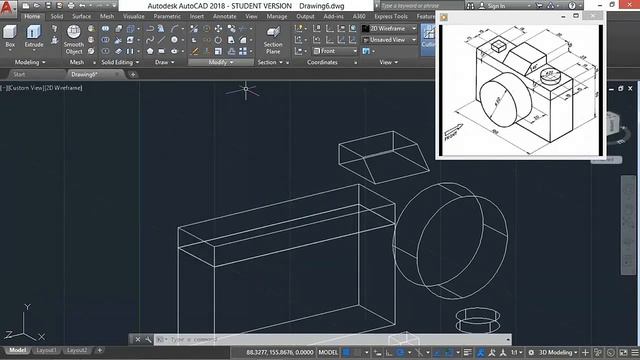
Task: Expand the Modeling panel
Action: (x=30, y=62)
